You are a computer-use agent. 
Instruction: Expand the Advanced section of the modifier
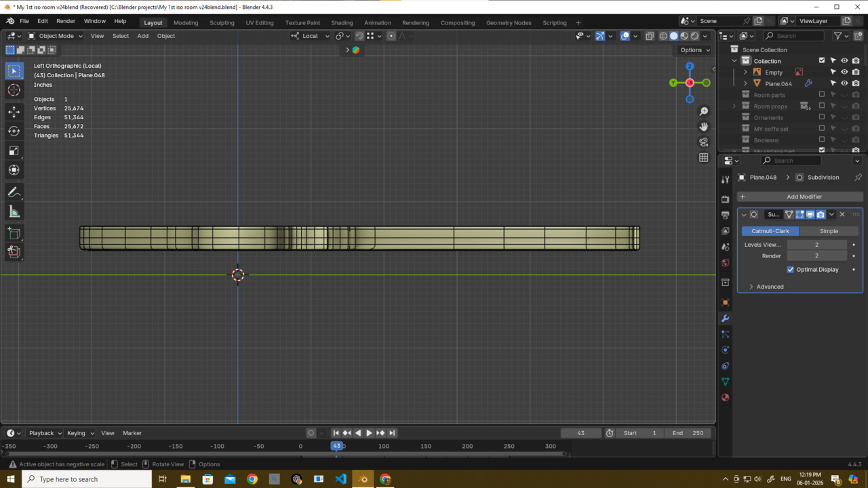click(770, 287)
